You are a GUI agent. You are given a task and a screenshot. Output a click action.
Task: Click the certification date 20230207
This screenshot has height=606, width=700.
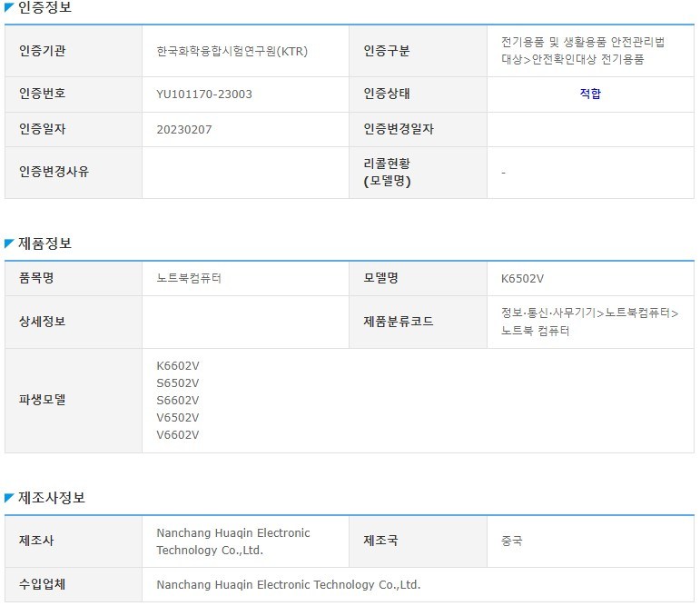183,129
